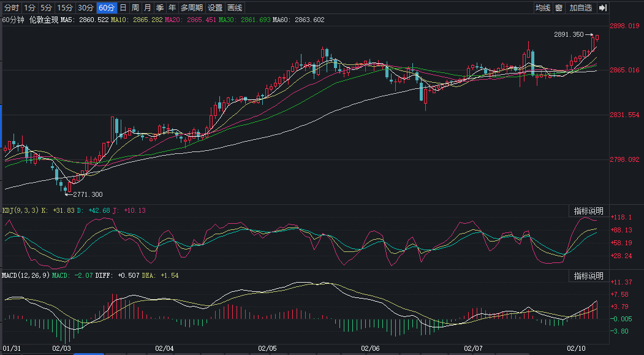The image size is (644, 355).
Task: Click the 2831.554 price axis label
Action: coord(624,115)
